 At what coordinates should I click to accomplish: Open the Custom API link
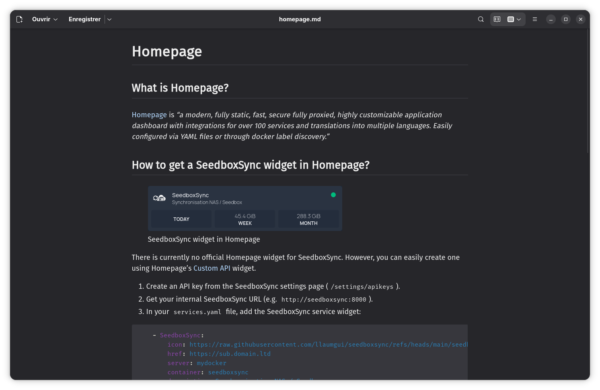(212, 268)
